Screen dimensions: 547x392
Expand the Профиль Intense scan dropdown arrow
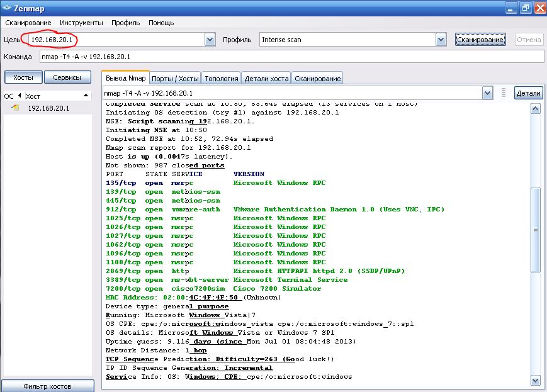(x=441, y=40)
